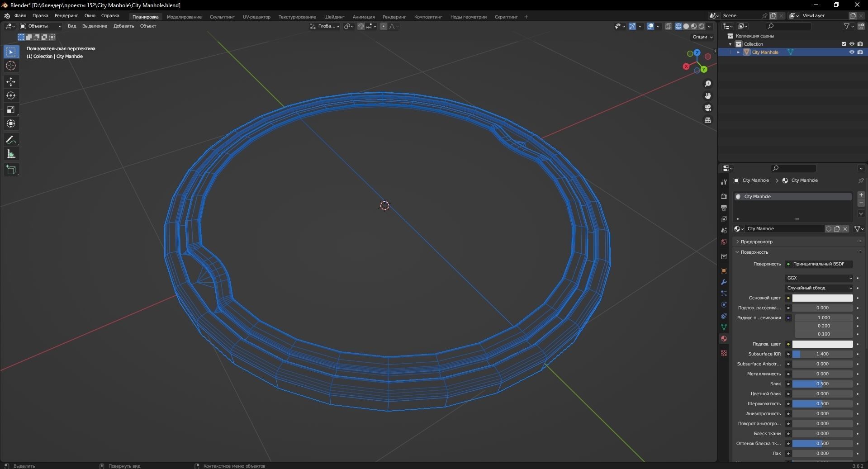Image resolution: width=868 pixels, height=469 pixels.
Task: Open the Render properties tab
Action: click(724, 196)
